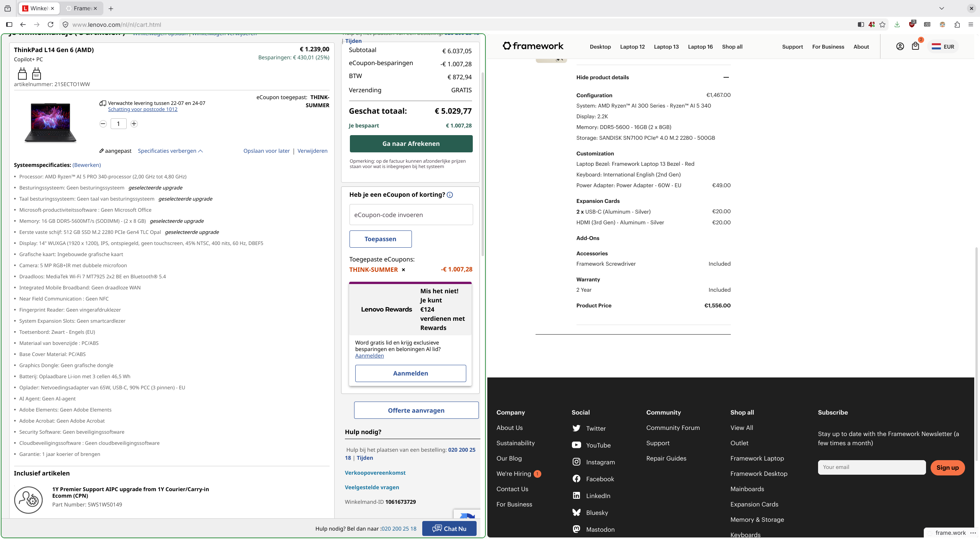The width and height of the screenshot is (980, 539).
Task: Open Repair Guides in Framework footer
Action: click(x=666, y=459)
